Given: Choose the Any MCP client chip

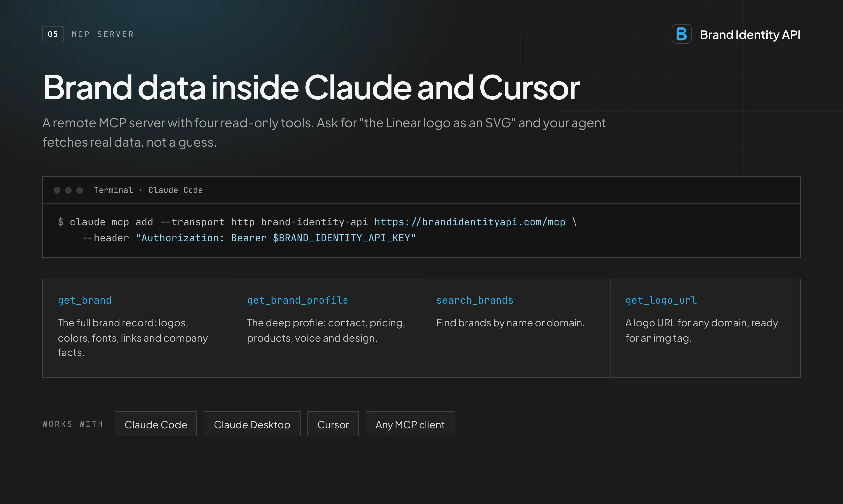Looking at the screenshot, I should (410, 424).
